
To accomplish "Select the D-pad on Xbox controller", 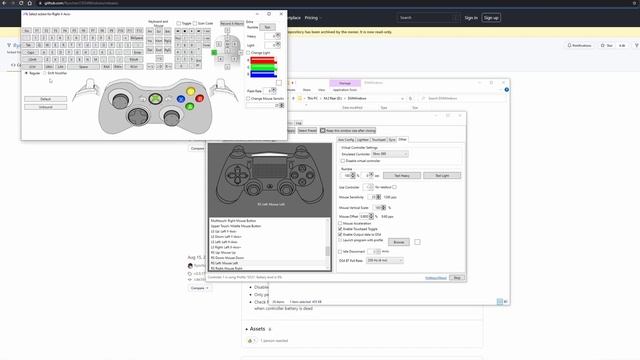I will click(x=138, y=116).
